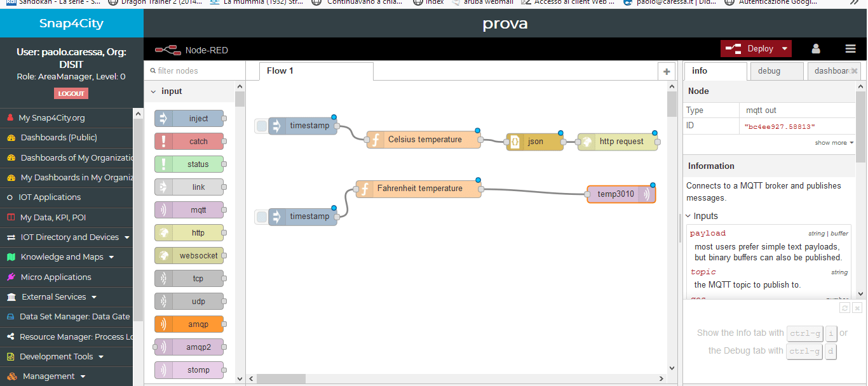Expand Knowledge and Maps menu
868x386 pixels.
pos(67,257)
